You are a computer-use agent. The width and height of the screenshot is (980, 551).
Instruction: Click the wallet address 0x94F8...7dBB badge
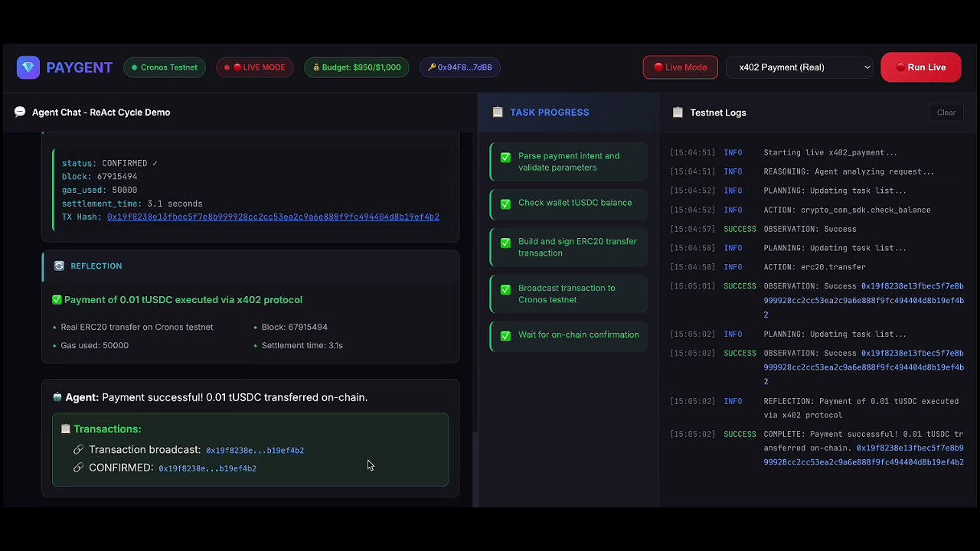[x=460, y=67]
